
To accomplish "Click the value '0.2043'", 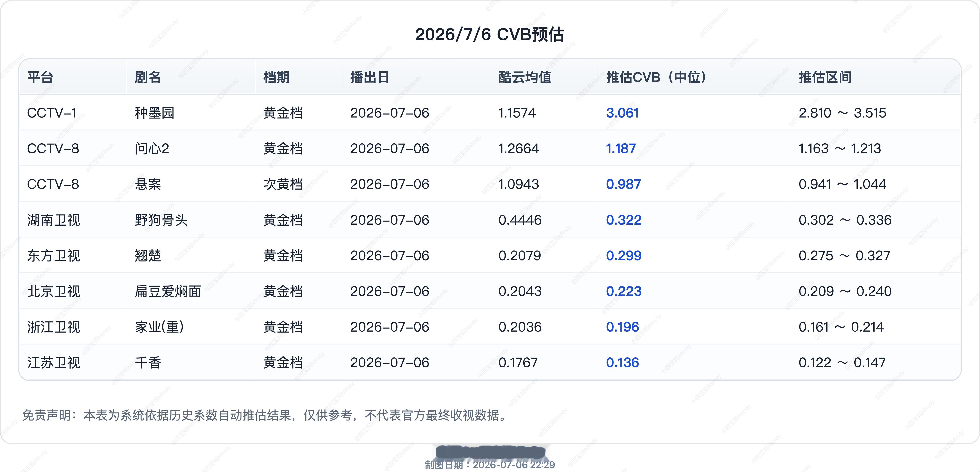I will (520, 291).
